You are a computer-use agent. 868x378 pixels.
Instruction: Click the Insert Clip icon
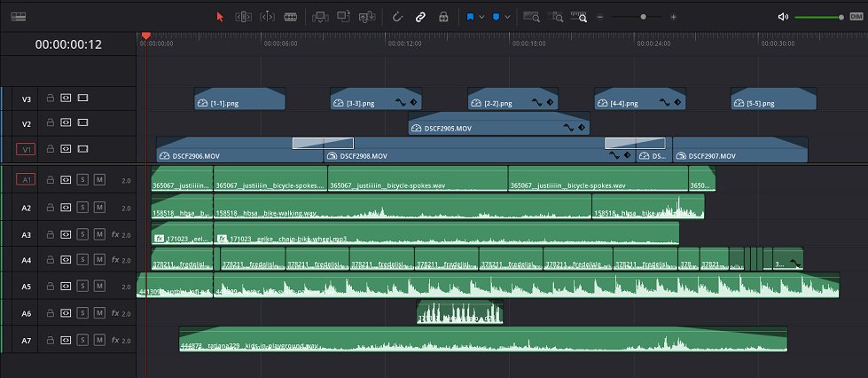point(320,17)
